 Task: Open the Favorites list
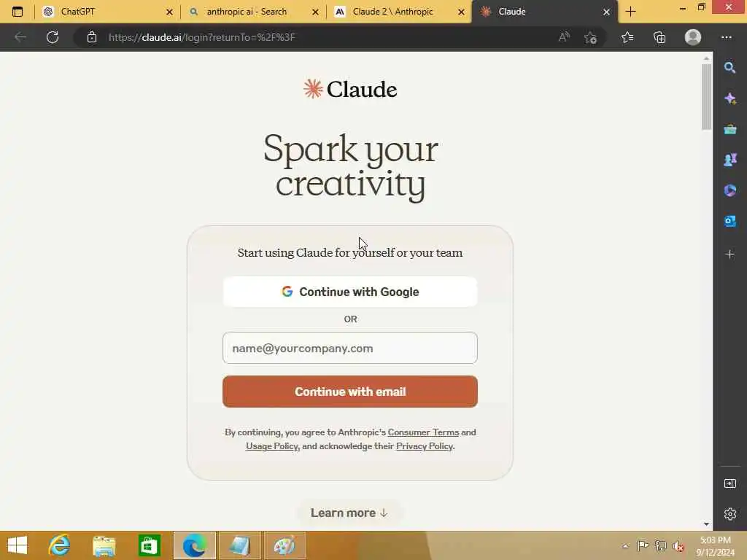(x=627, y=37)
